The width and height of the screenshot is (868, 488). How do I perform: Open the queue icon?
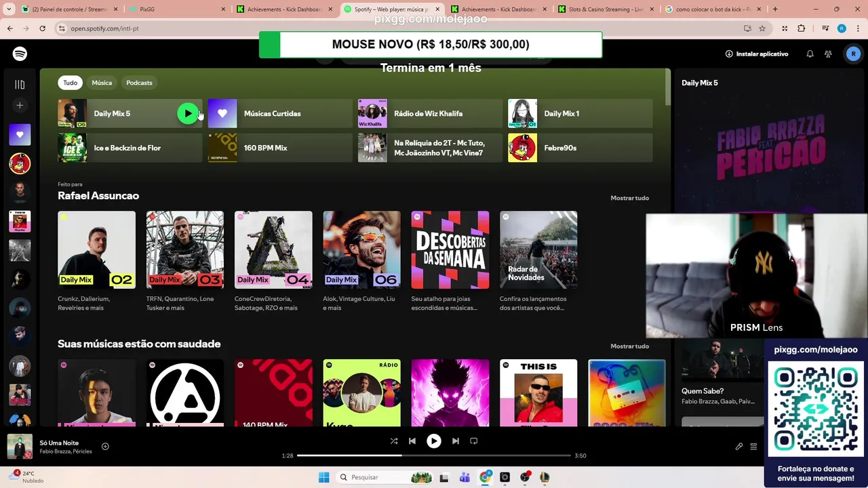753,447
